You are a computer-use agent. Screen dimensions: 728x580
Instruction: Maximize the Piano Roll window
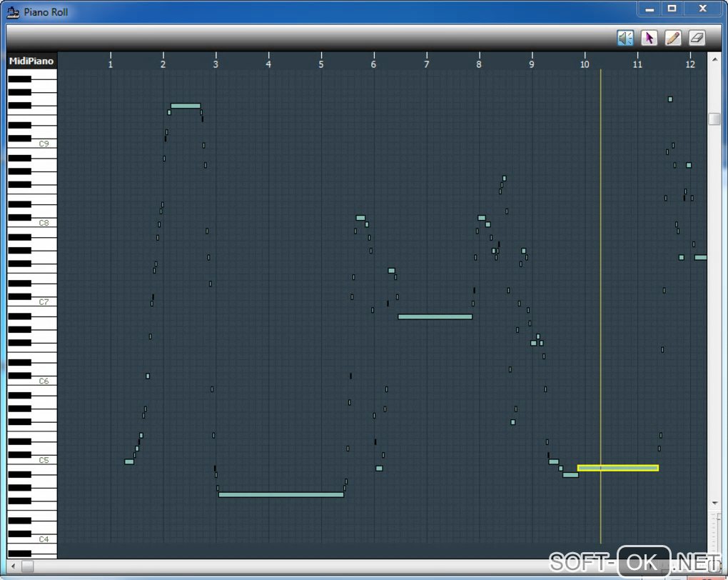pyautogui.click(x=672, y=9)
